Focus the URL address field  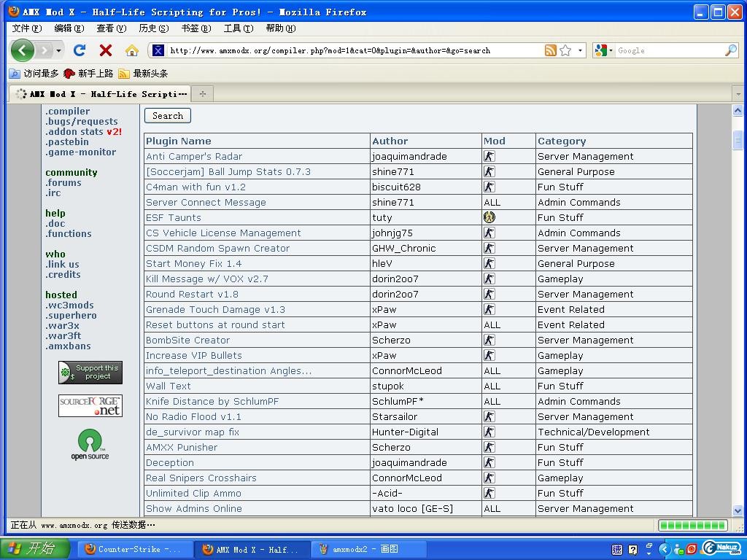pos(355,50)
